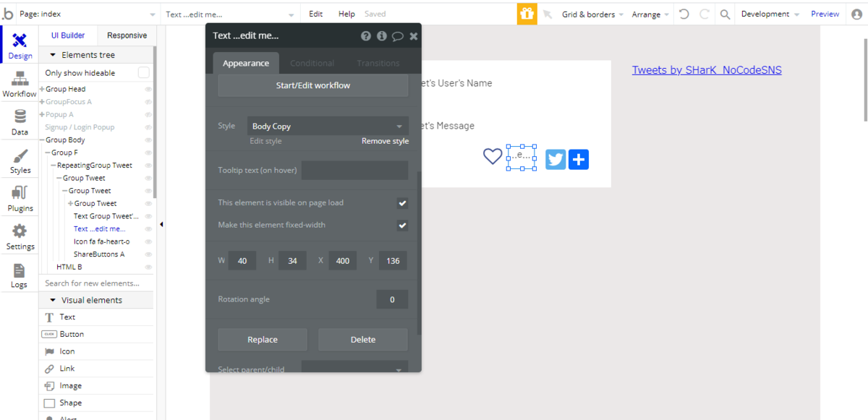Click Edit style link

pos(265,141)
